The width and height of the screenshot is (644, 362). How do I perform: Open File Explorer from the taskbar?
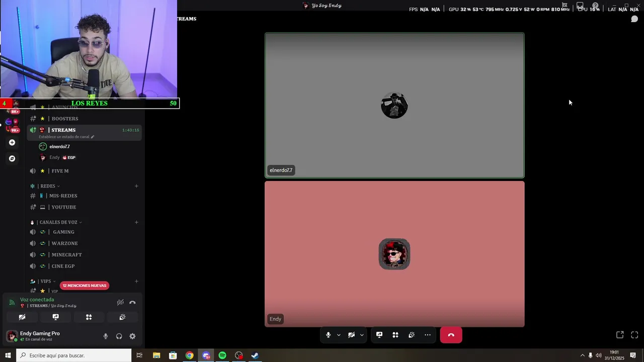pos(156,355)
